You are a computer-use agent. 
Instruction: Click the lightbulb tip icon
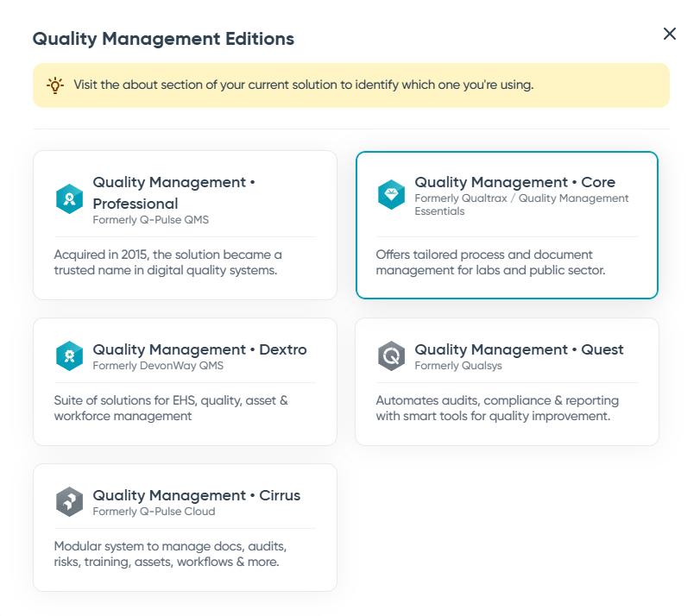(x=54, y=85)
